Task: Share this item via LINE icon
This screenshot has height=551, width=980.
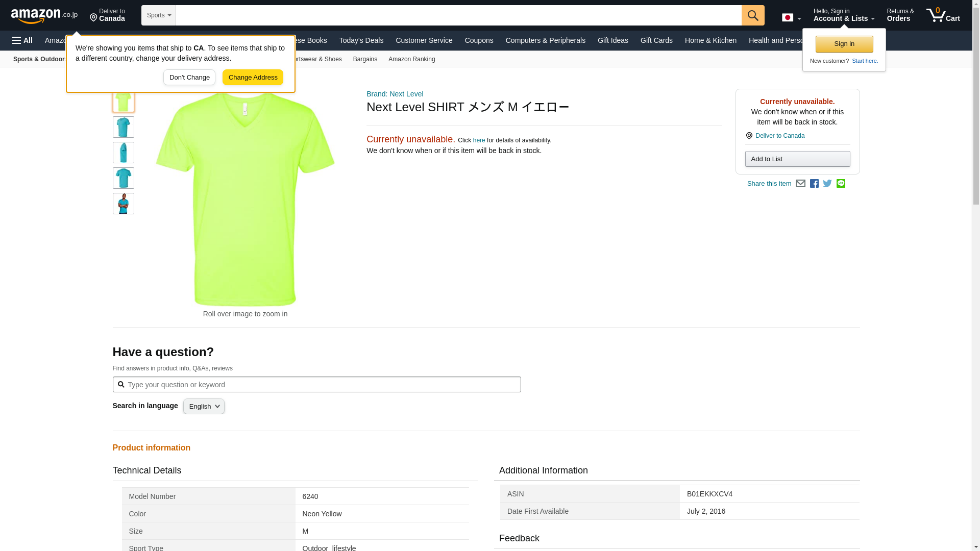Action: point(841,184)
